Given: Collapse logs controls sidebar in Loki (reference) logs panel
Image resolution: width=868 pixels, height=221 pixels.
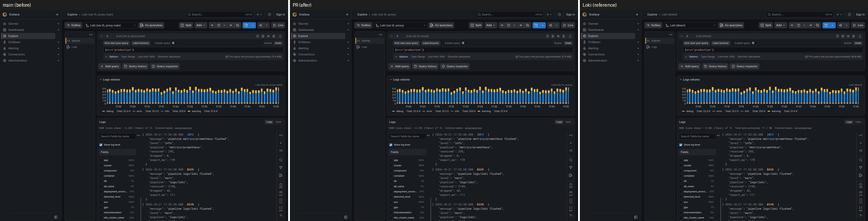Looking at the screenshot, I should (x=861, y=135).
